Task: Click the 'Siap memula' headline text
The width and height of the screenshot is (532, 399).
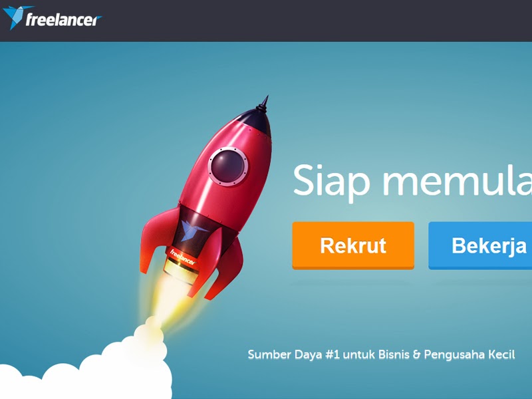Action: tap(412, 182)
